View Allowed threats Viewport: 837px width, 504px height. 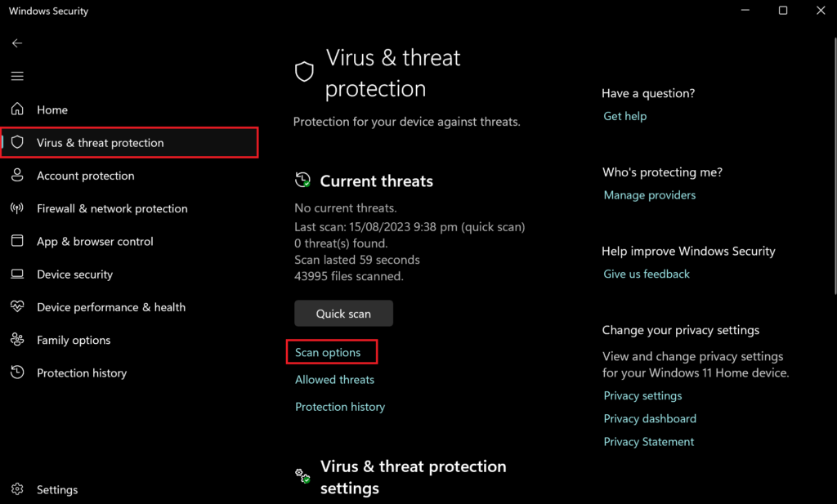(x=334, y=379)
